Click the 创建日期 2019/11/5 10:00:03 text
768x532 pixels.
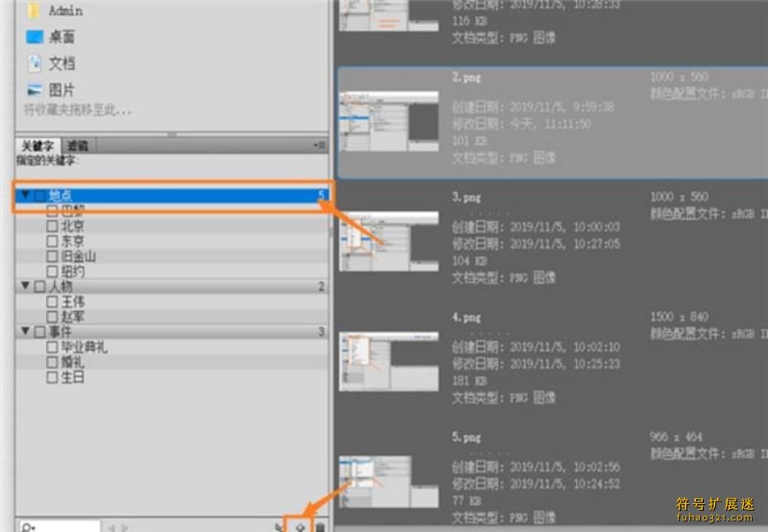536,227
